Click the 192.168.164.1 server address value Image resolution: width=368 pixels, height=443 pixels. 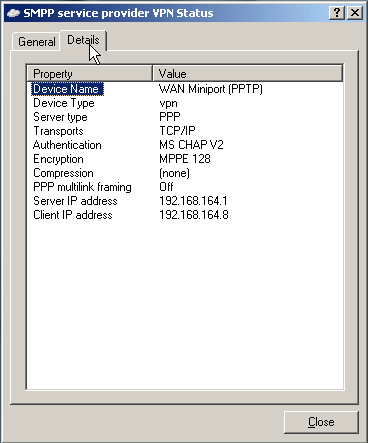(x=193, y=201)
